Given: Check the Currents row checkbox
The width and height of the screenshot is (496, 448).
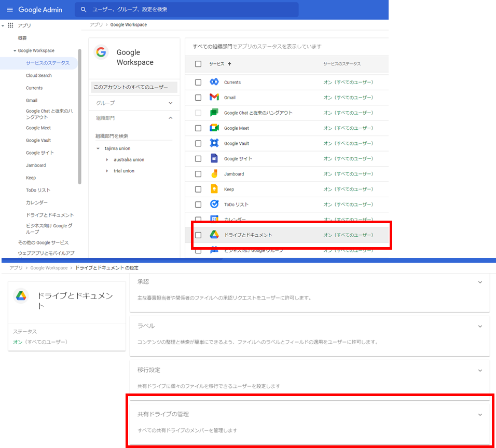Looking at the screenshot, I should click(198, 83).
